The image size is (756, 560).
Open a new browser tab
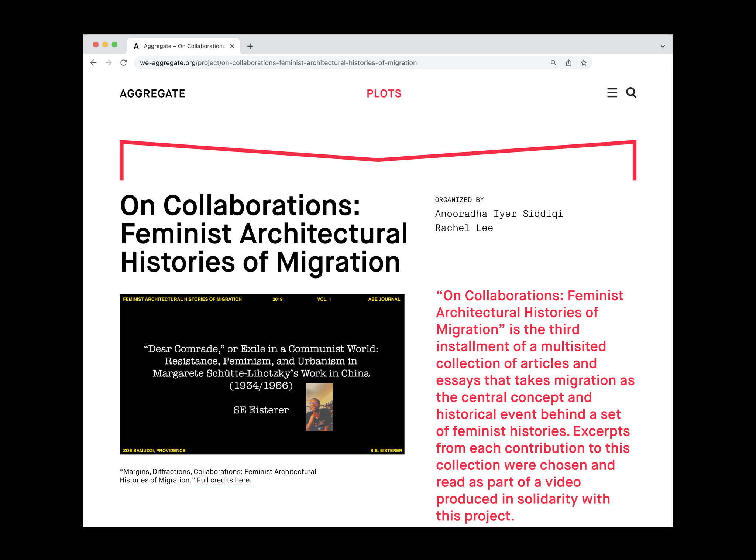(x=250, y=46)
